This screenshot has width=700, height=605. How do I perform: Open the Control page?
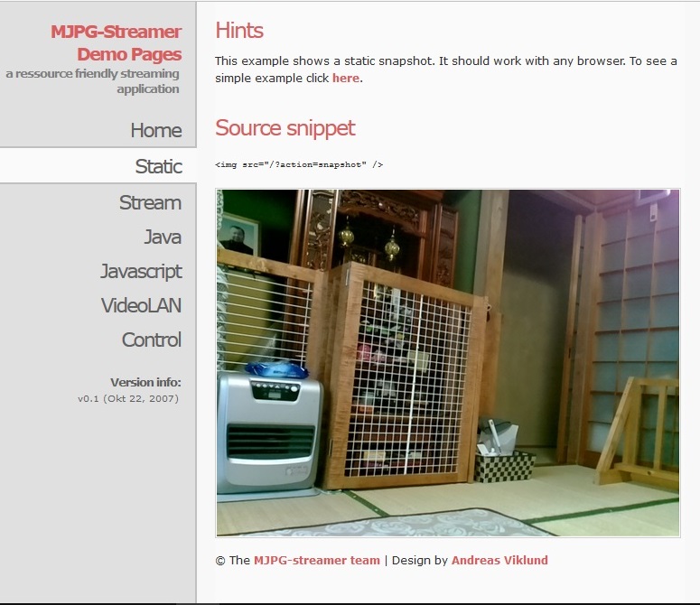pyautogui.click(x=152, y=340)
